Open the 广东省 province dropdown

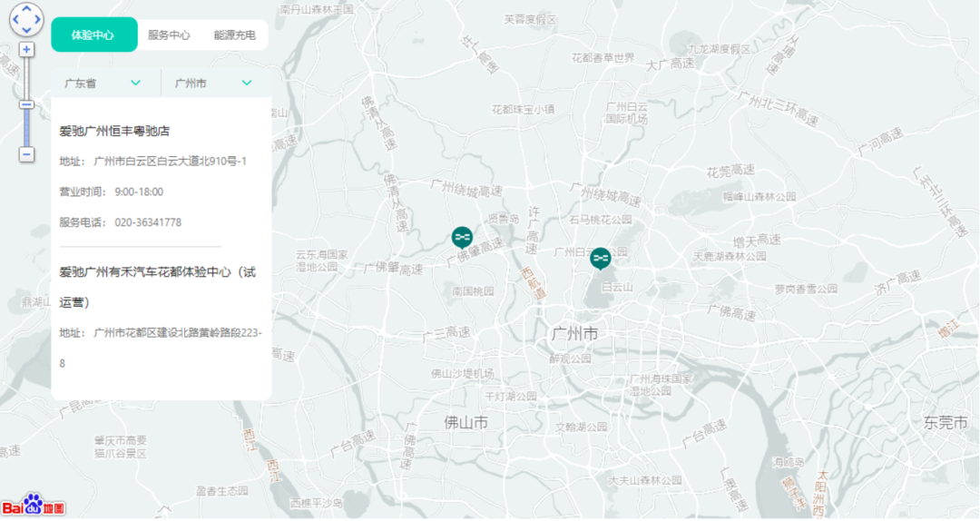coord(105,83)
